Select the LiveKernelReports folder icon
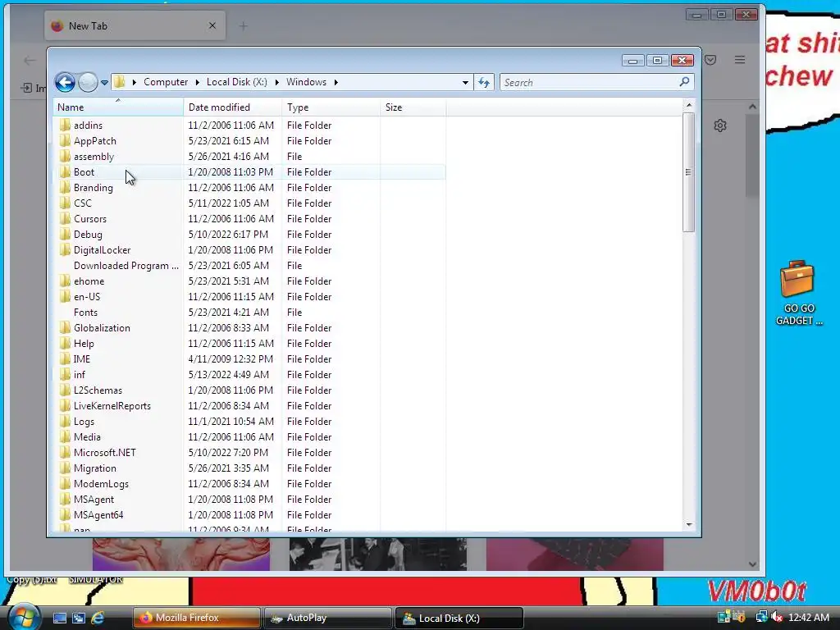840x630 pixels. 65,405
